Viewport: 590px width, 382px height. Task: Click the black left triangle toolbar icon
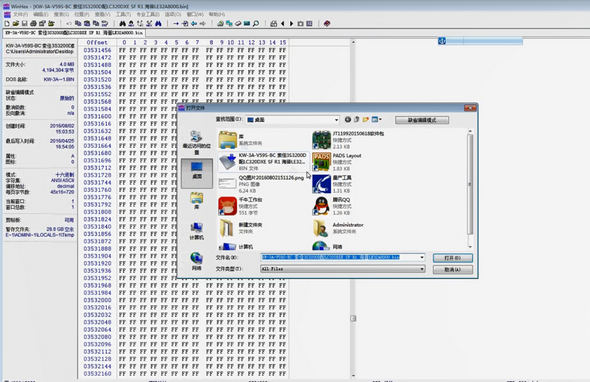283,23
